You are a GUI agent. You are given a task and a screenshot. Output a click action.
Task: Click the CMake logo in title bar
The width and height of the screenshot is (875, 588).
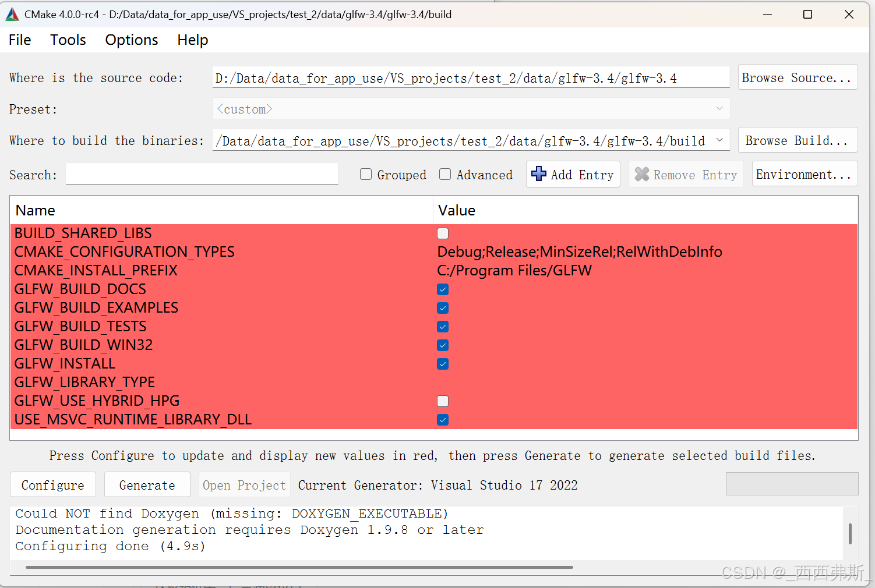point(12,15)
